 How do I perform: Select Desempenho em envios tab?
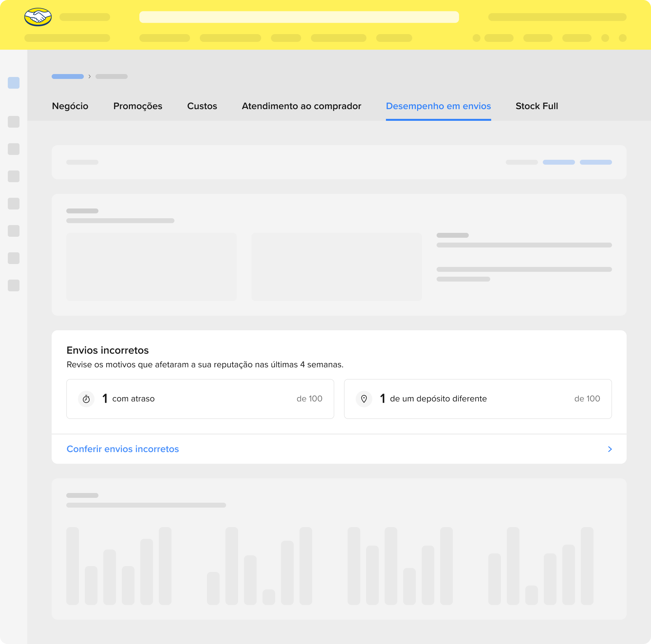[438, 106]
